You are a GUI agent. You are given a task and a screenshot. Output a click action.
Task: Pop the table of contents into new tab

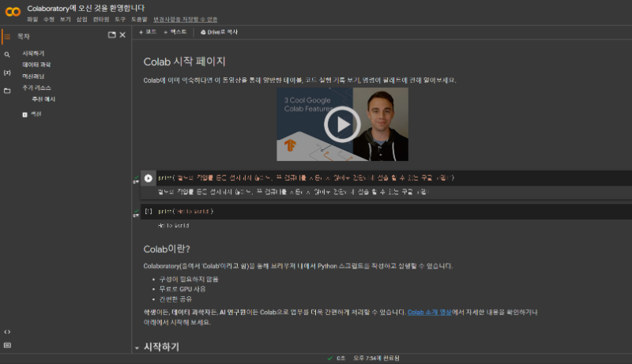pyautogui.click(x=111, y=35)
